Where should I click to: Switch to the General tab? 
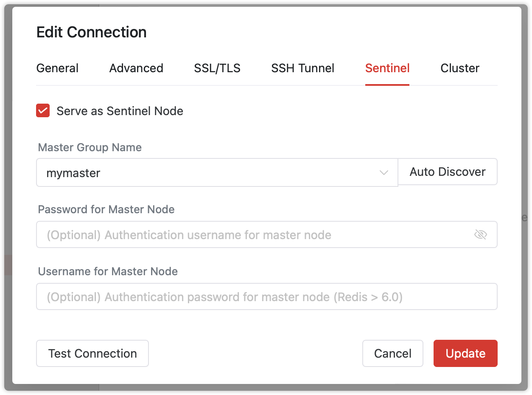(x=57, y=68)
